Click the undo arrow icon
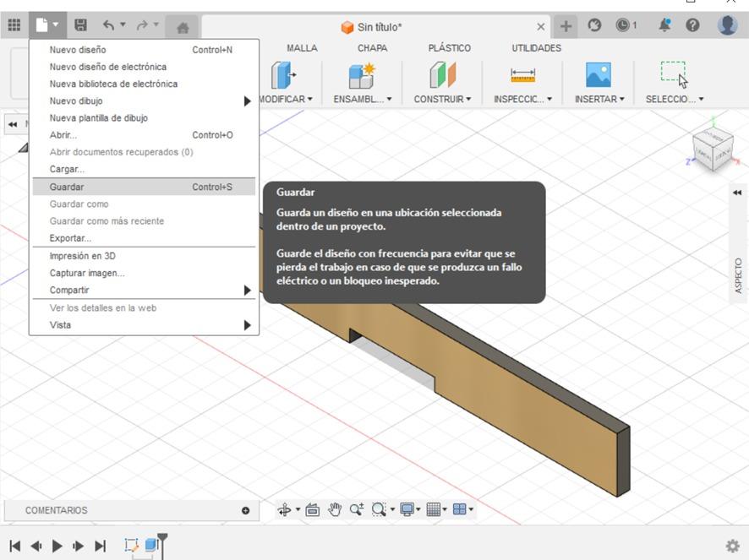This screenshot has width=749, height=560. pos(109,24)
